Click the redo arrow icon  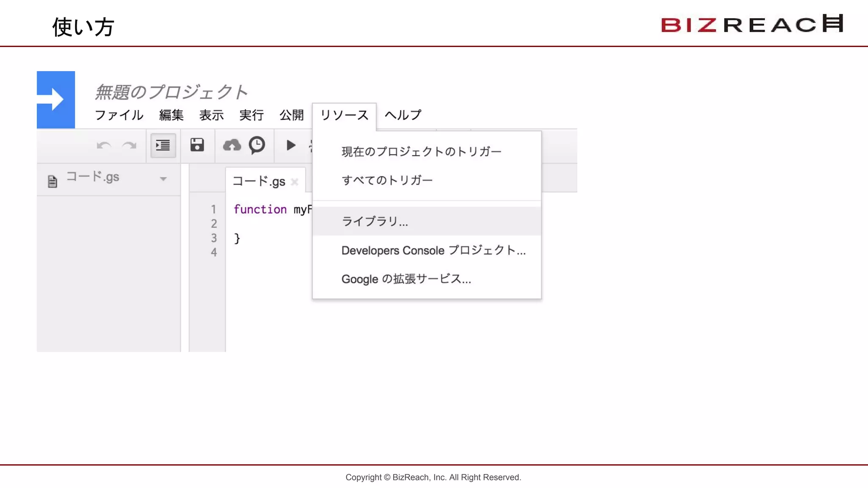tap(129, 146)
